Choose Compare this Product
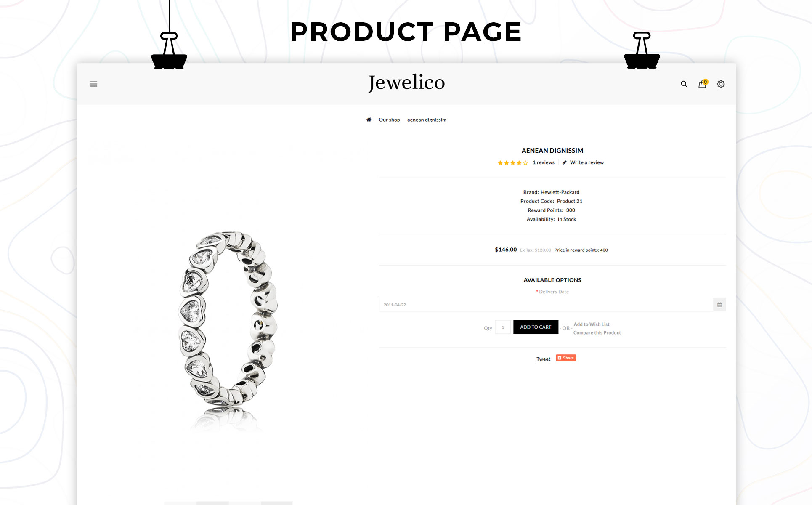The width and height of the screenshot is (812, 505). pyautogui.click(x=597, y=333)
